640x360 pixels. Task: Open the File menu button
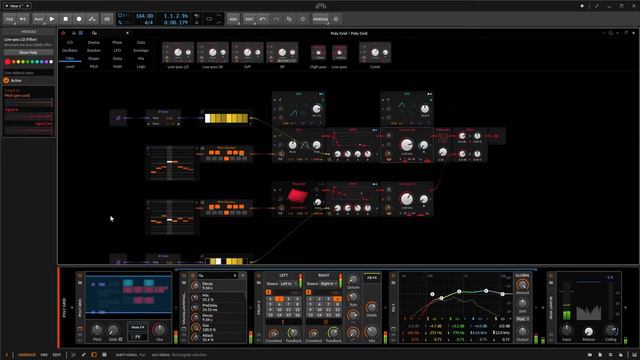pyautogui.click(x=9, y=19)
